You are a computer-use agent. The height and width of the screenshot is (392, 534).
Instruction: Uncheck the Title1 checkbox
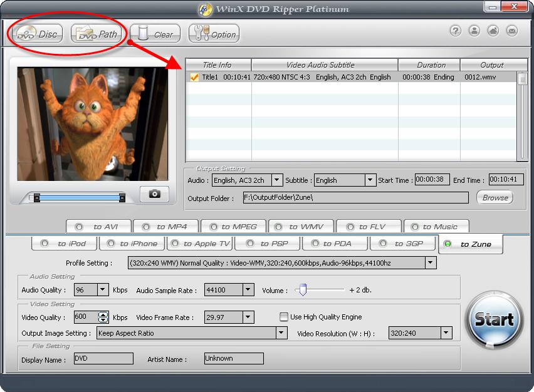[194, 78]
